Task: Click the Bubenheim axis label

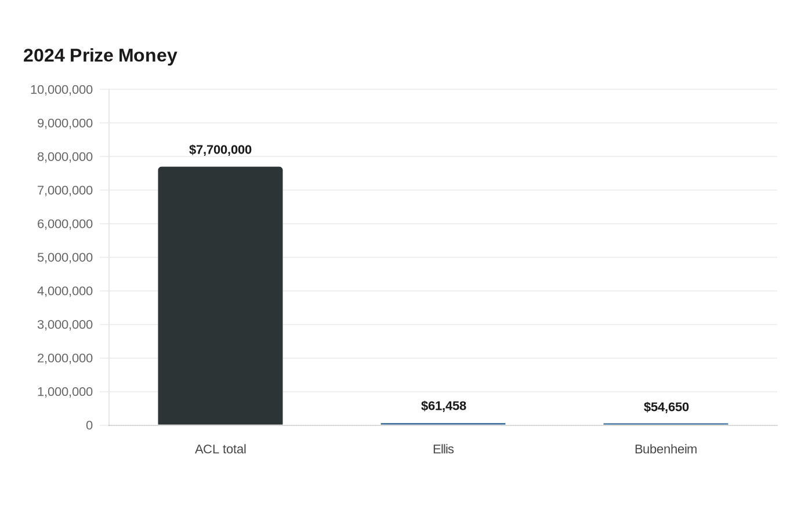Action: tap(666, 449)
